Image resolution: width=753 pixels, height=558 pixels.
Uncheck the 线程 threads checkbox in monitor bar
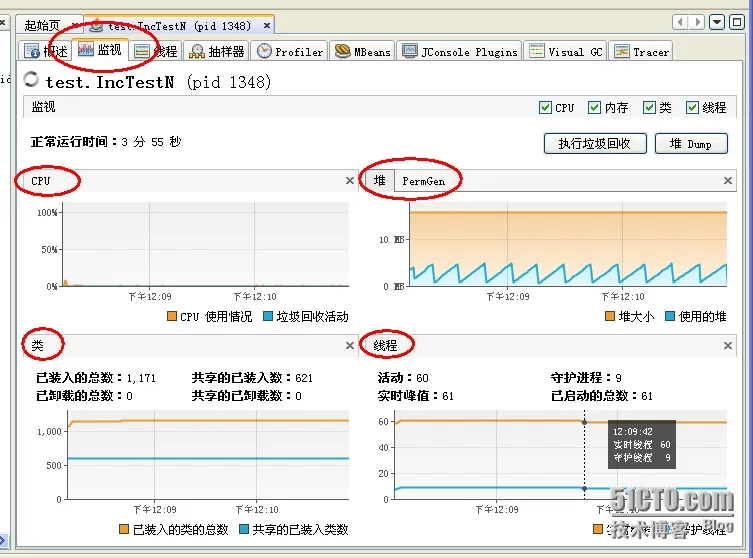click(692, 107)
